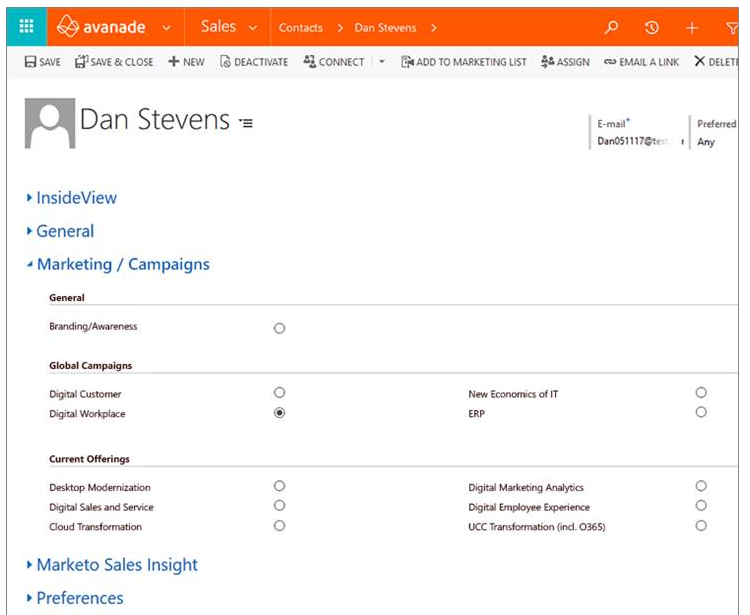Select the Desktop Modernization radio button
Viewport: 750px width, 615px height.
click(x=279, y=486)
